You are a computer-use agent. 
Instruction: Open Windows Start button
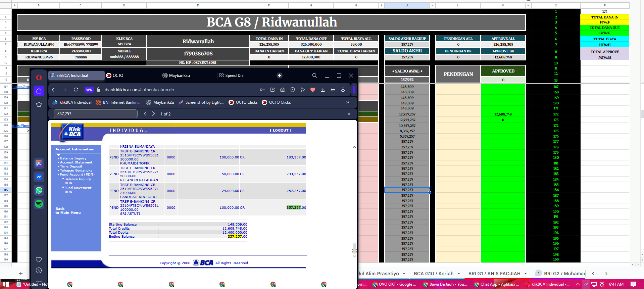[6, 284]
